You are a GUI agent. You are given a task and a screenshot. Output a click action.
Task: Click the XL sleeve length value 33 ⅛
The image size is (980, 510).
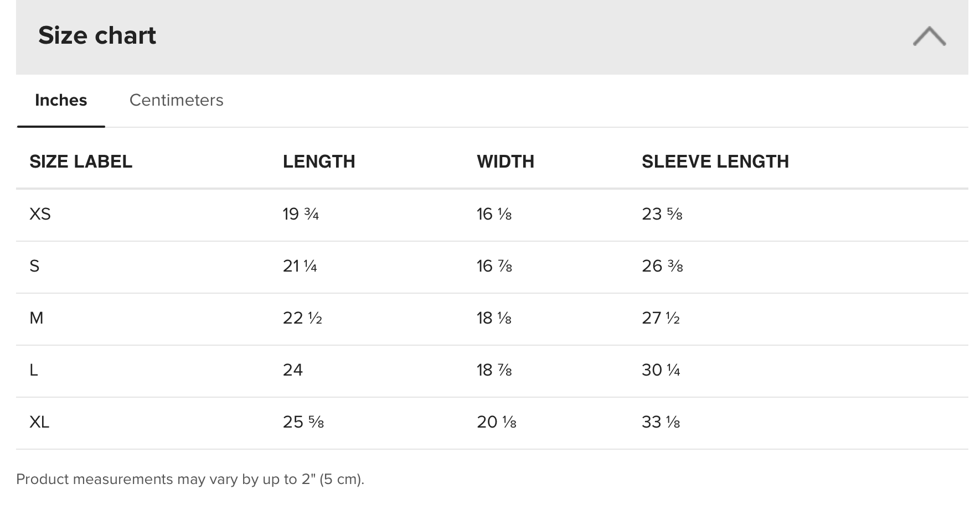[661, 422]
